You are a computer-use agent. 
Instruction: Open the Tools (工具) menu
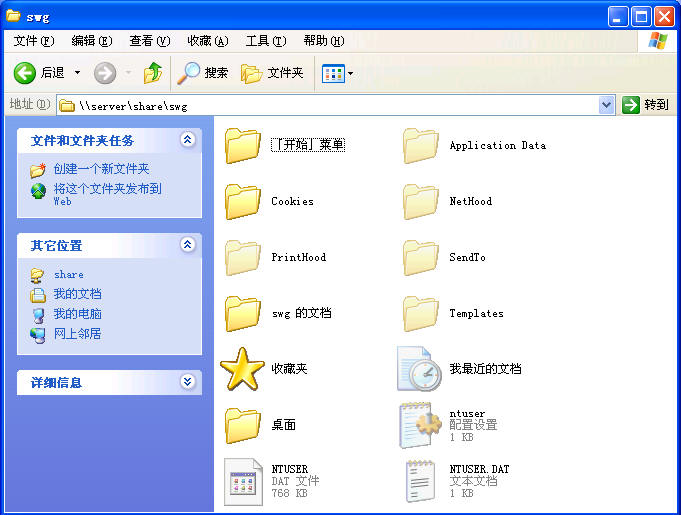pos(265,41)
